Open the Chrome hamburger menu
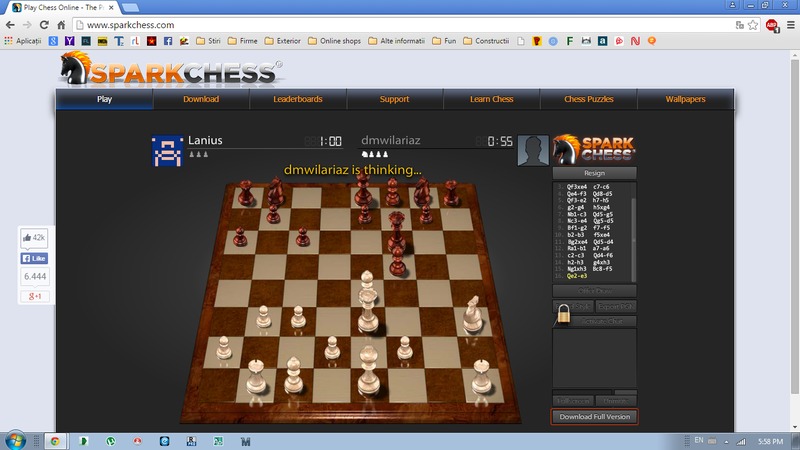This screenshot has height=450, width=800. [791, 25]
